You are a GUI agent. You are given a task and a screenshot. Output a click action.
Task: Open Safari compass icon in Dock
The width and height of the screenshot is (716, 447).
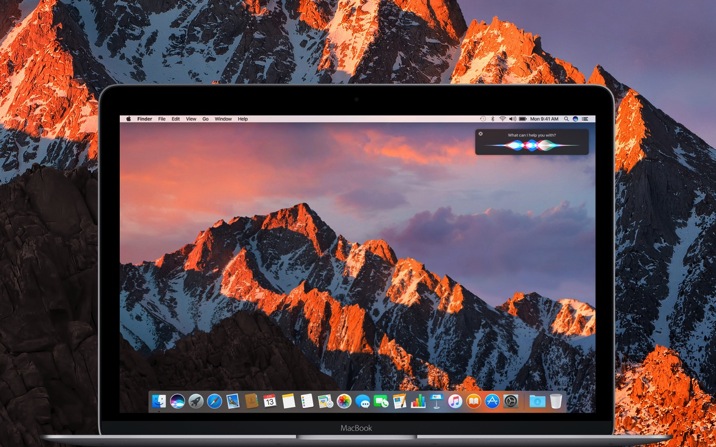[214, 401]
